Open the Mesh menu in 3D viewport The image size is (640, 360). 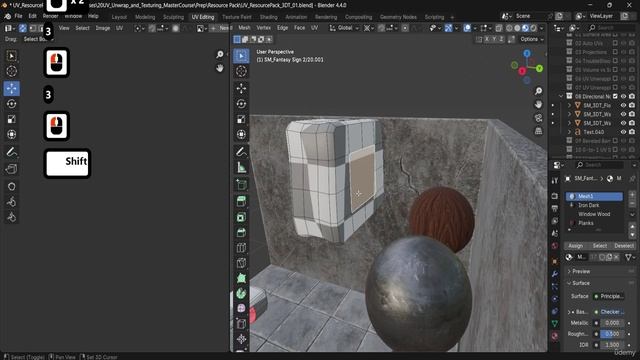click(244, 28)
